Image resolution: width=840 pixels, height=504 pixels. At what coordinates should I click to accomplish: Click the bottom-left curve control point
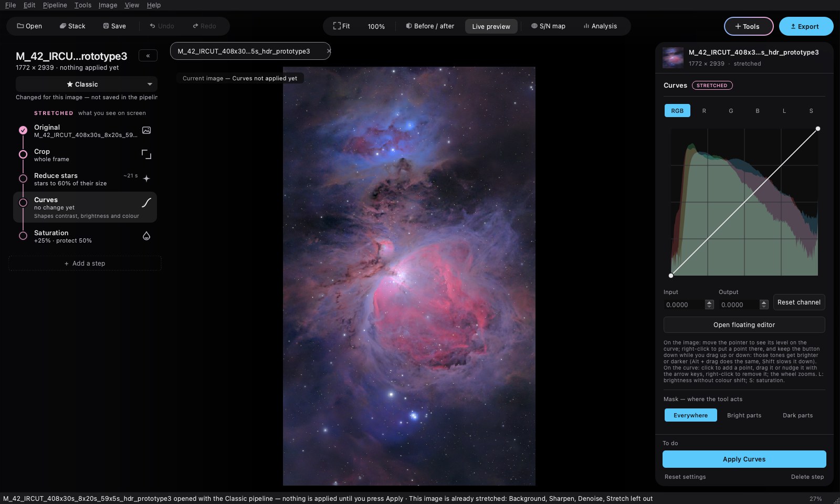(x=671, y=276)
